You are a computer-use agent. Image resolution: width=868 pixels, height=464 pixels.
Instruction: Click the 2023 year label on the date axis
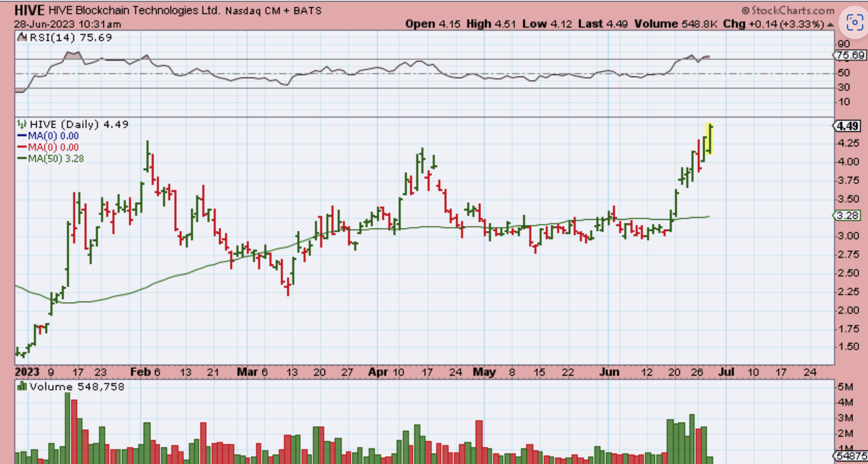click(x=27, y=372)
